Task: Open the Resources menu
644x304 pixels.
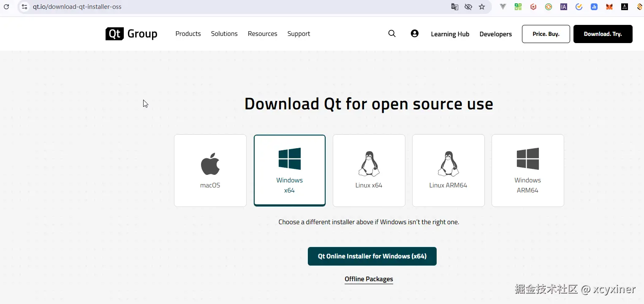Action: pos(262,34)
